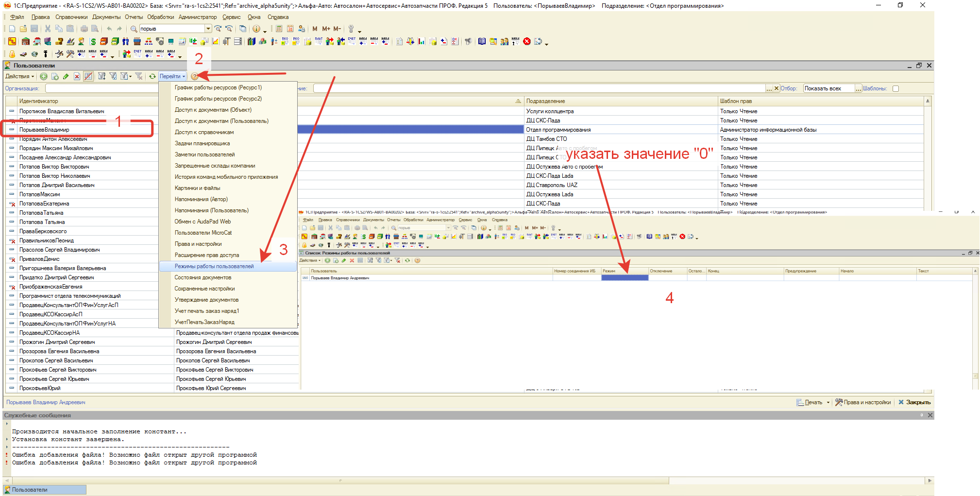This screenshot has width=980, height=496.
Task: Open the calculator icon
Action: pos(279,29)
